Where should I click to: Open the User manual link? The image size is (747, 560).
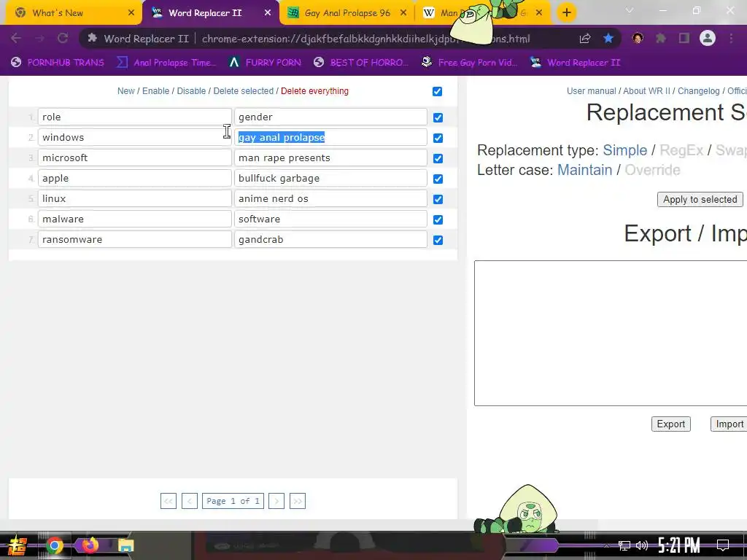(x=591, y=91)
